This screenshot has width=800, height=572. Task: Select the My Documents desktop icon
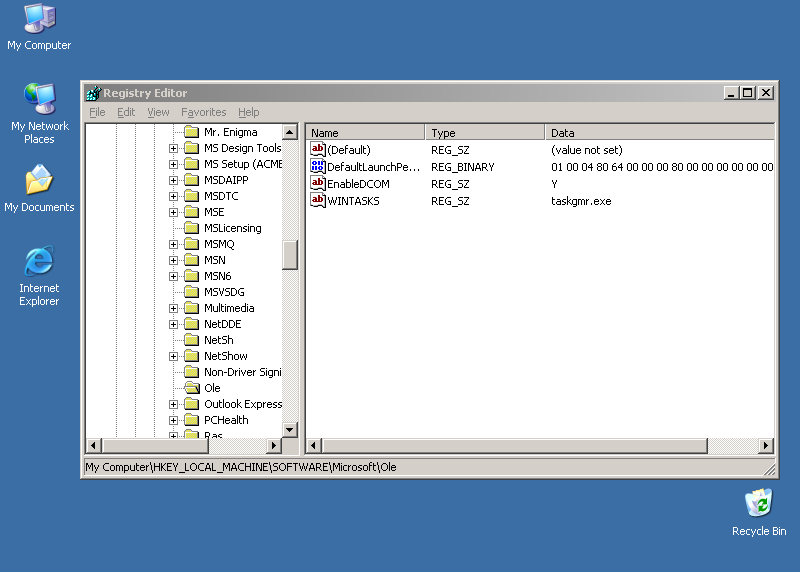(39, 189)
